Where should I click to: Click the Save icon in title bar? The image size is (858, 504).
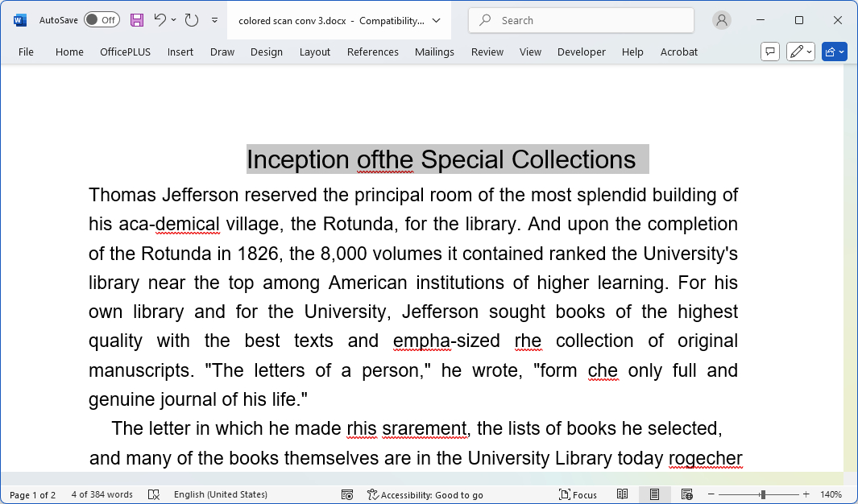(137, 20)
